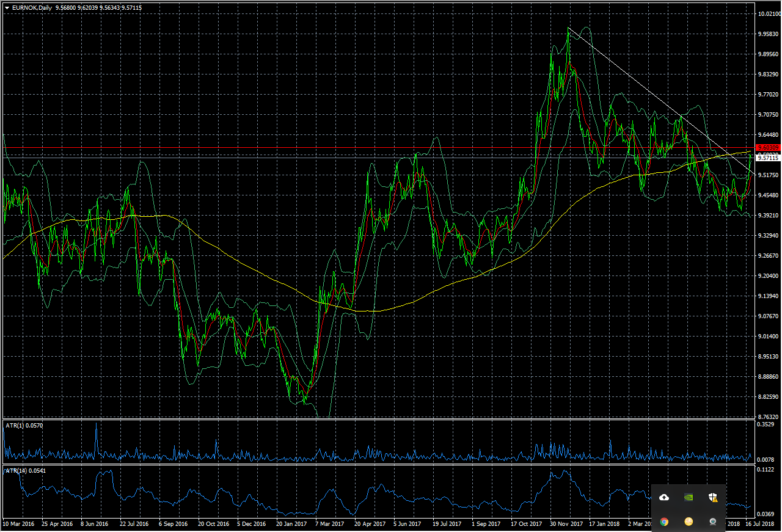Click the 30 Nov 2017 date label
This screenshot has width=782, height=532.
tap(565, 523)
